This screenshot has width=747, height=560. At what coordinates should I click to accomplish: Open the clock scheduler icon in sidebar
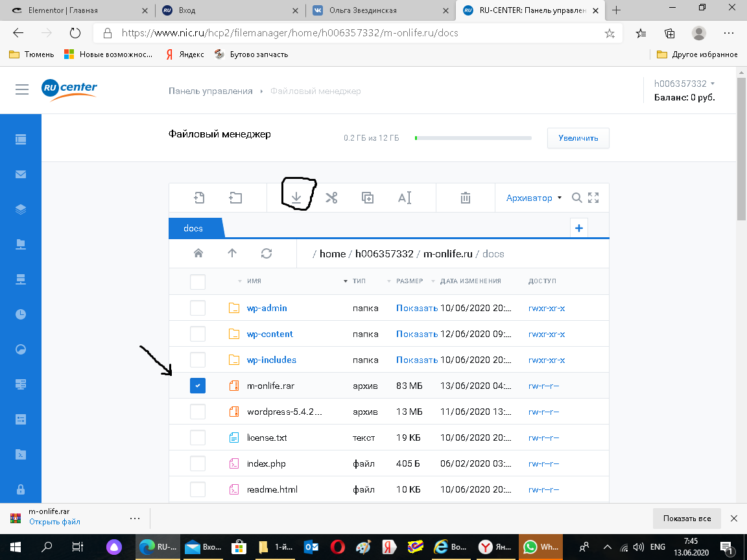(21, 314)
